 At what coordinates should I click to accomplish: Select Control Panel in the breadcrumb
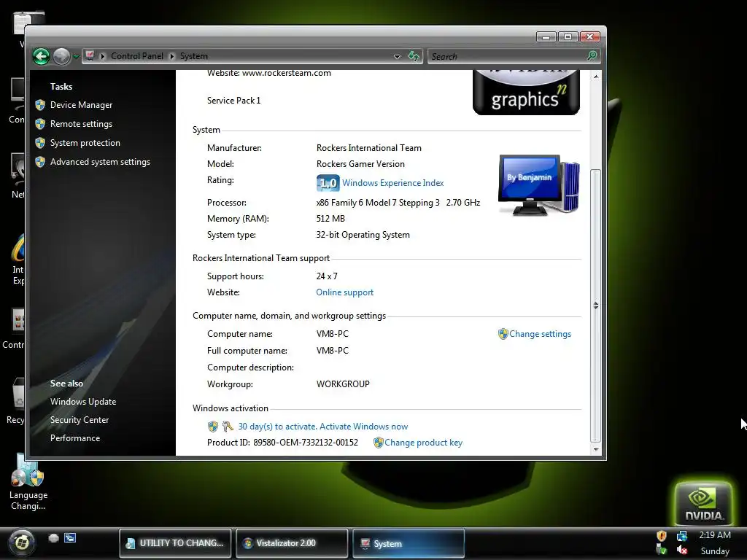pyautogui.click(x=137, y=55)
